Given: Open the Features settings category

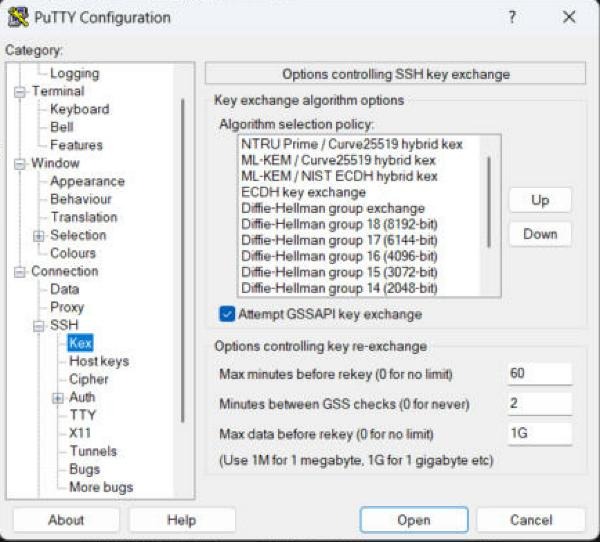Looking at the screenshot, I should point(76,145).
